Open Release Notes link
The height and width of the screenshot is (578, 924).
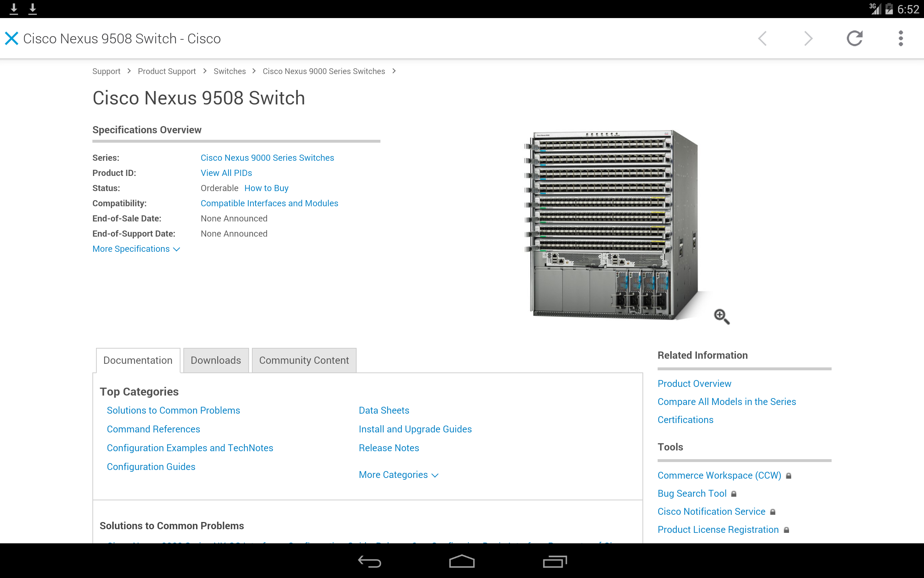pyautogui.click(x=389, y=448)
